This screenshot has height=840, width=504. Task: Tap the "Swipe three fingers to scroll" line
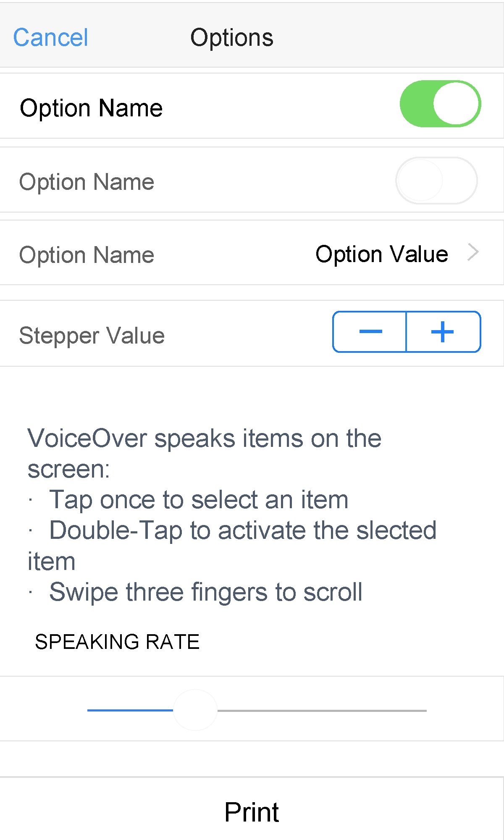point(206,592)
